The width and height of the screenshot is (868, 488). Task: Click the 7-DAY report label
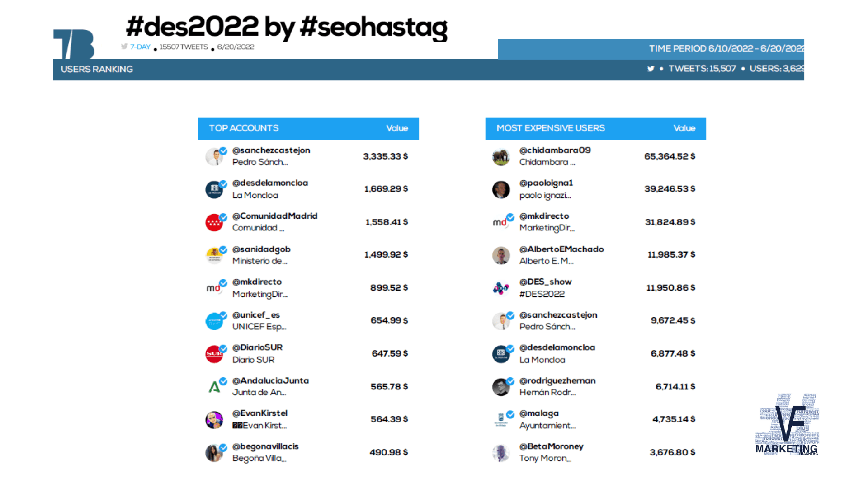[x=140, y=47]
